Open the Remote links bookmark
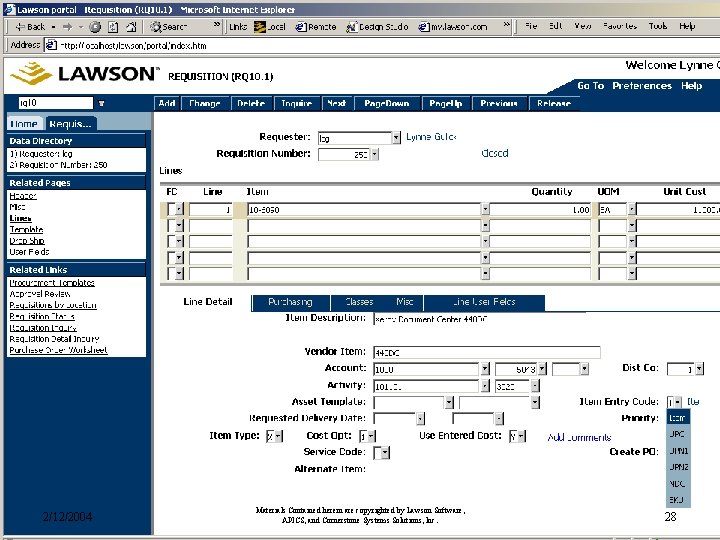This screenshot has height=540, width=720. pyautogui.click(x=316, y=27)
